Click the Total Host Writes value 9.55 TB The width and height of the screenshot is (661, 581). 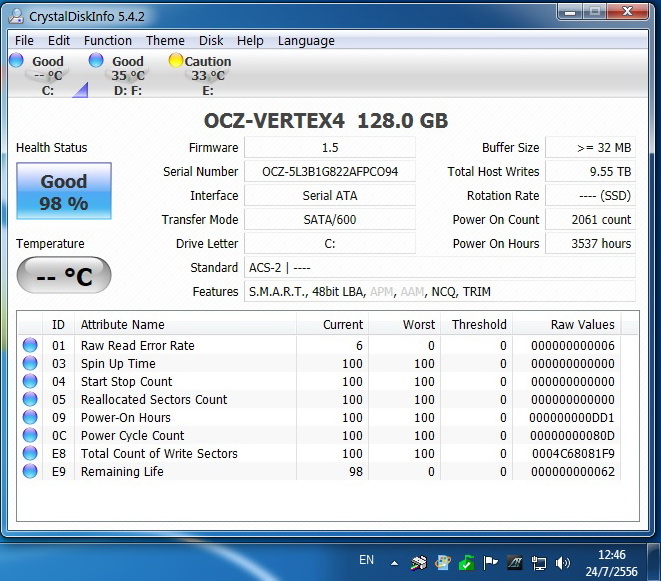click(590, 172)
